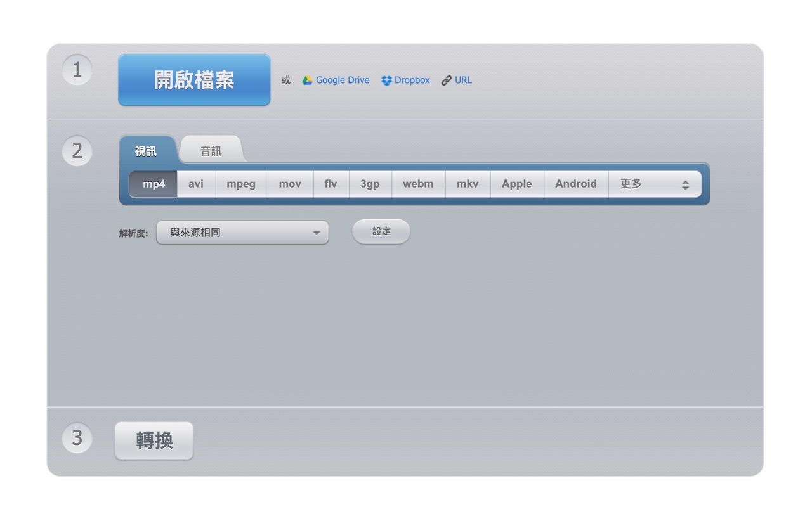Click the Google Drive icon

(x=308, y=80)
